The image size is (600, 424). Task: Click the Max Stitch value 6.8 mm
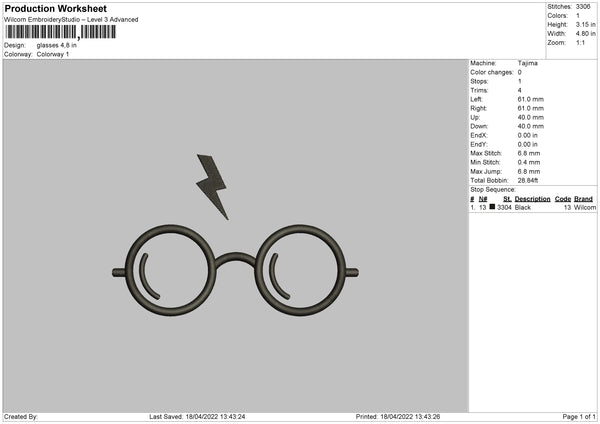[x=529, y=153]
